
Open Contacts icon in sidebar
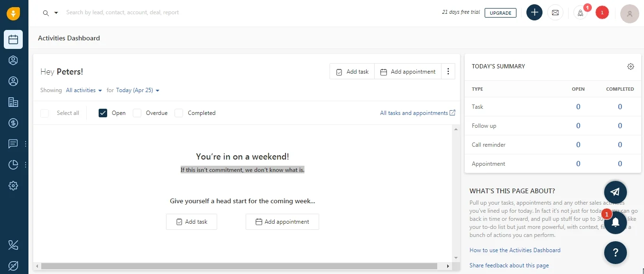pyautogui.click(x=13, y=81)
